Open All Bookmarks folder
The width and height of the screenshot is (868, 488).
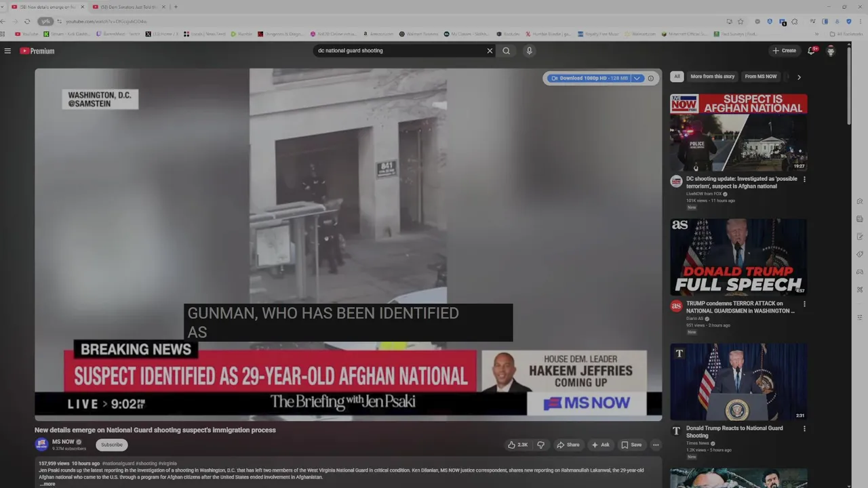[846, 34]
